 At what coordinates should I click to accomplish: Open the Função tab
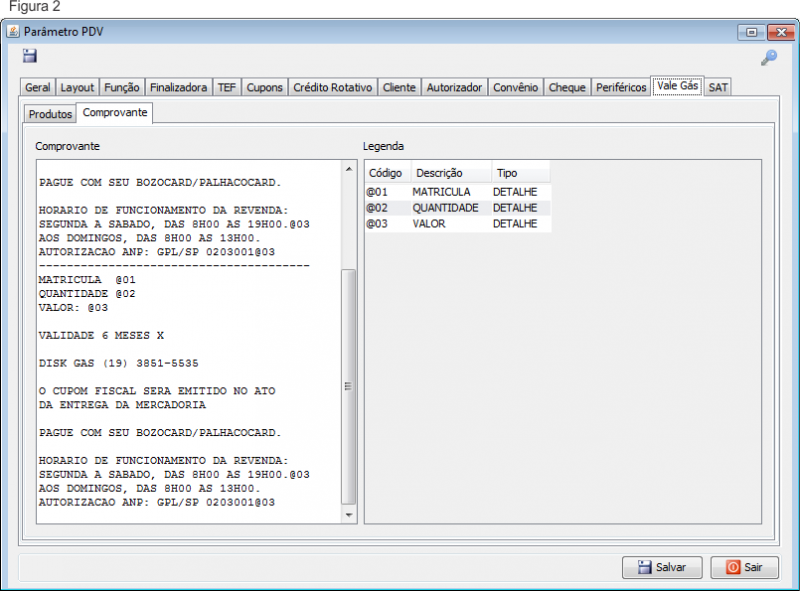pyautogui.click(x=122, y=87)
